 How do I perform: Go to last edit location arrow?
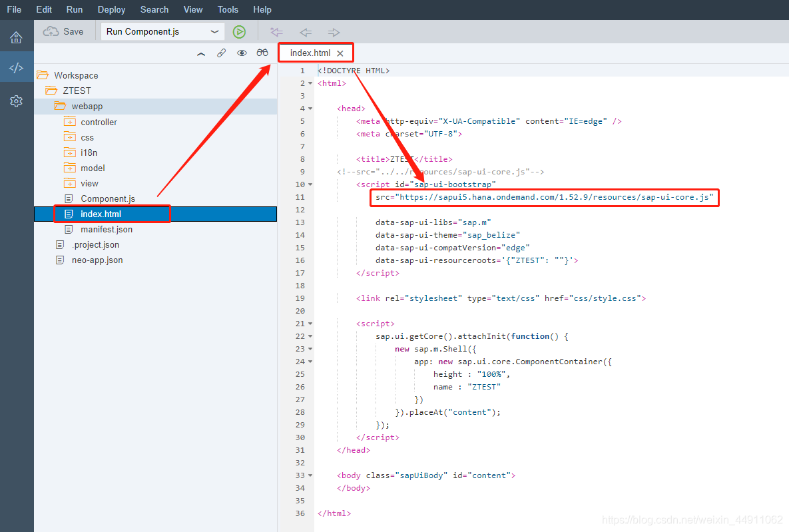276,32
